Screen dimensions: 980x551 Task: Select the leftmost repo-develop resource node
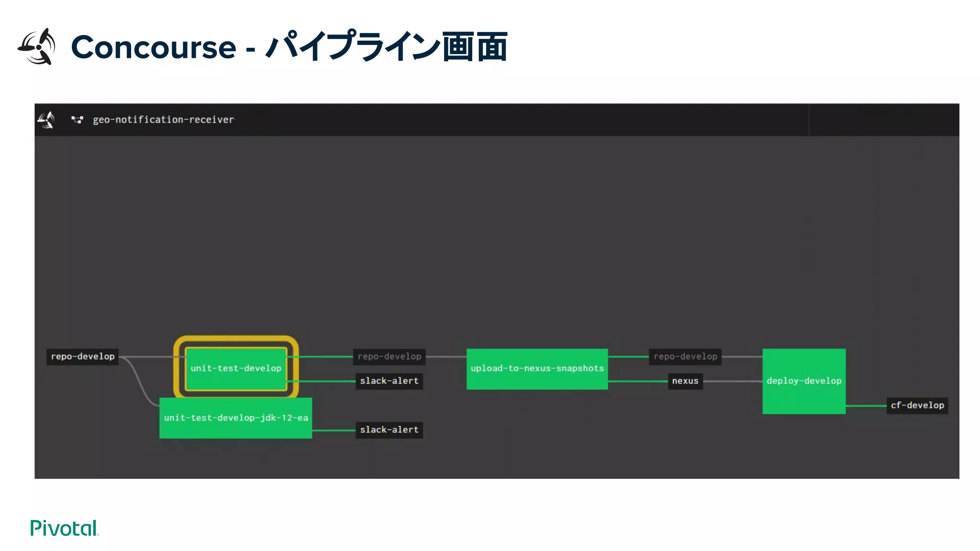tap(83, 356)
